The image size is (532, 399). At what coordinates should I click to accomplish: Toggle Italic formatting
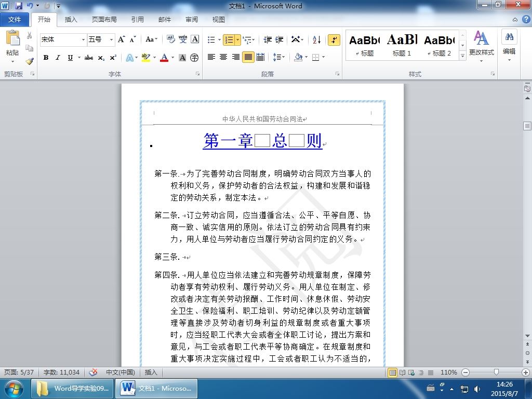58,58
